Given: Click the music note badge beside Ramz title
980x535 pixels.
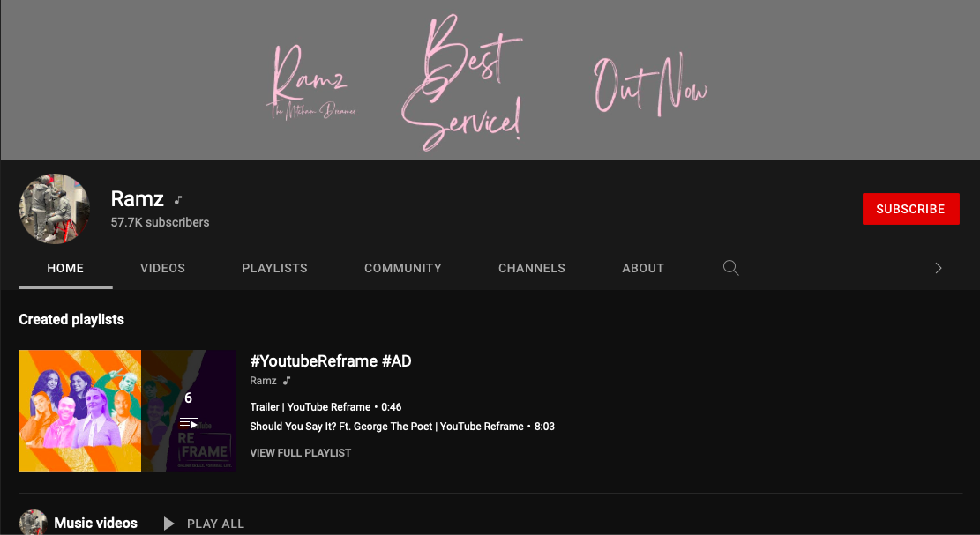Looking at the screenshot, I should point(178,200).
